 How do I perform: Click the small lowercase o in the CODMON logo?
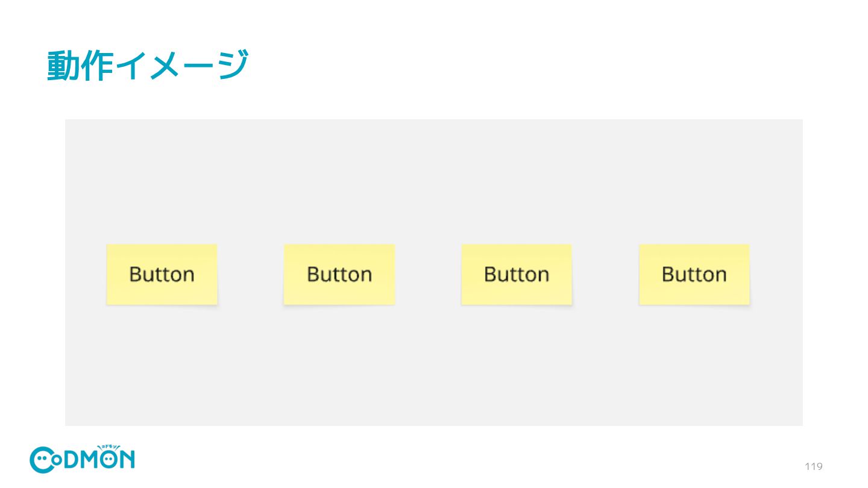coord(57,460)
